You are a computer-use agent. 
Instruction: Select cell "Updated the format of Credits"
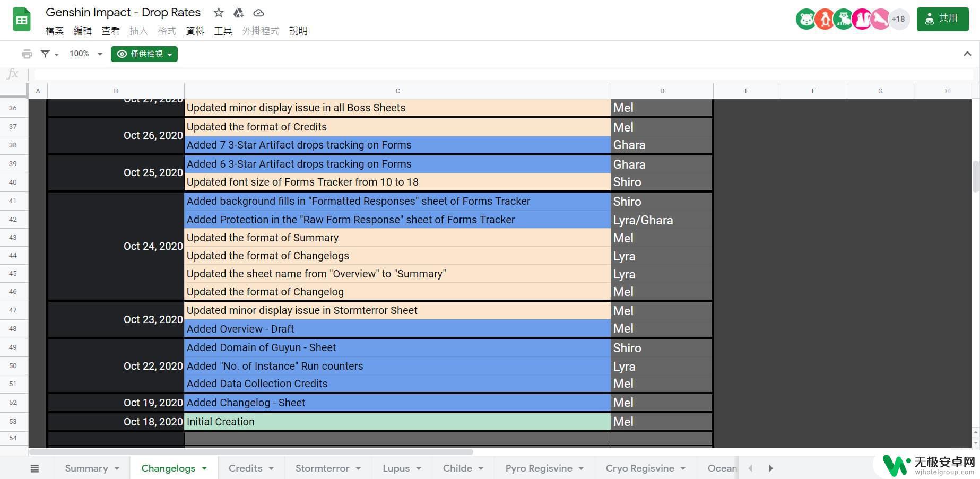tap(397, 127)
